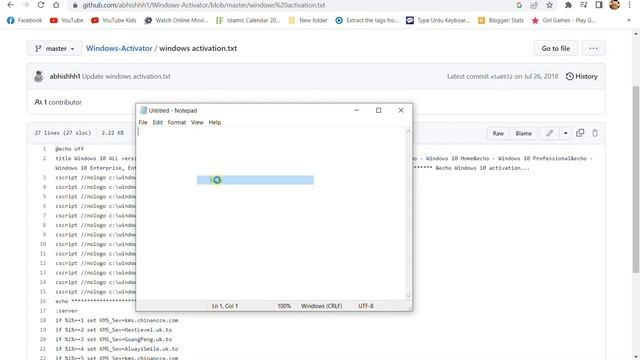The width and height of the screenshot is (640, 360).
Task: Bookmark this page with the star icon
Action: tap(549, 5)
